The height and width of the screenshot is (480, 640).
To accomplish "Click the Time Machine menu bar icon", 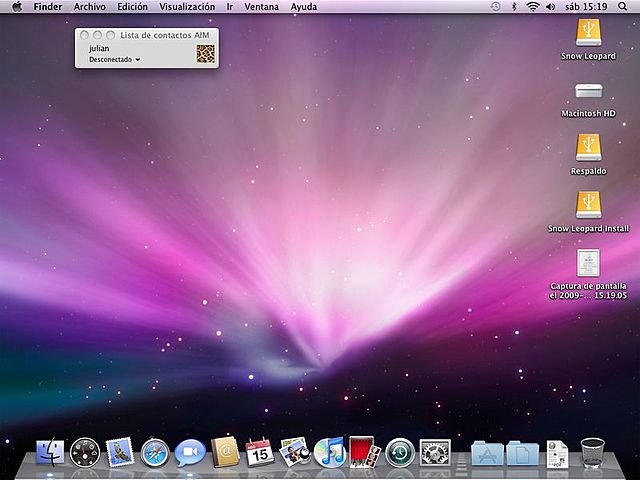I will coord(496,7).
